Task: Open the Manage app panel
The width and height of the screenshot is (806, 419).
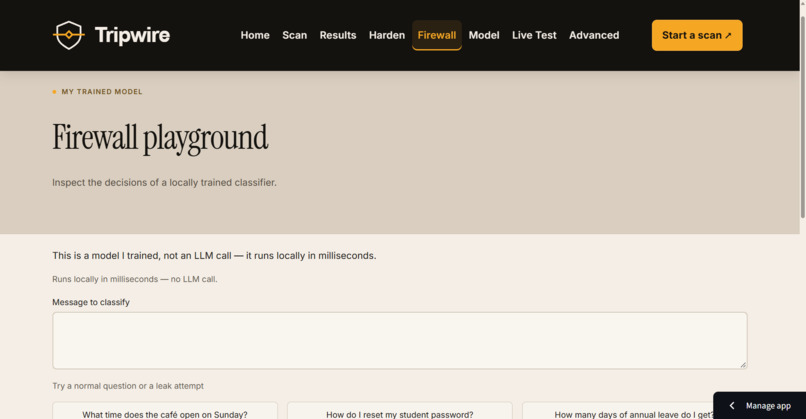Action: [760, 406]
